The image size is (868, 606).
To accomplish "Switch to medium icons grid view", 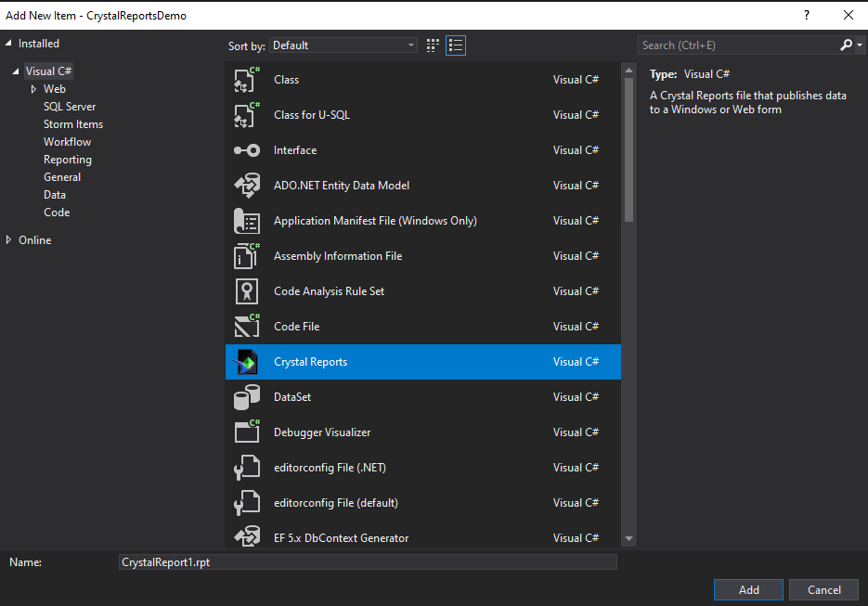I will (433, 45).
